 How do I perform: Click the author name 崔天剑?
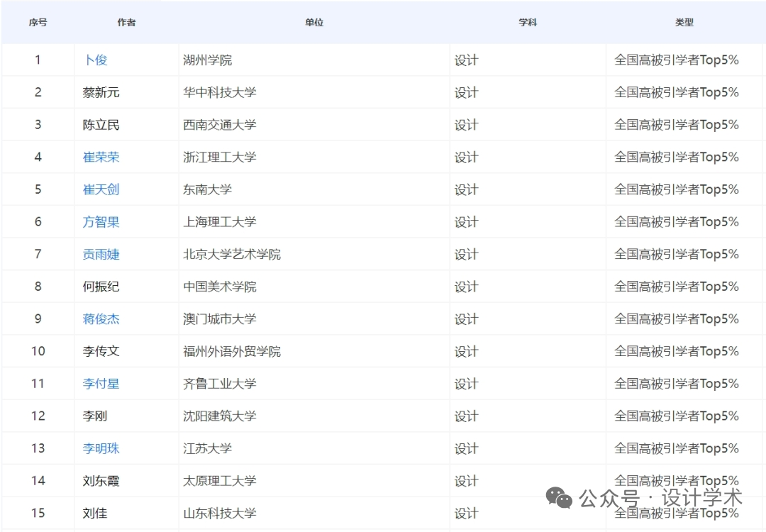point(101,189)
